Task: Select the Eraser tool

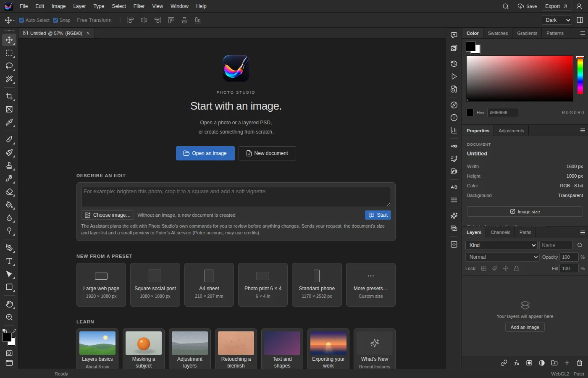Action: point(9,192)
